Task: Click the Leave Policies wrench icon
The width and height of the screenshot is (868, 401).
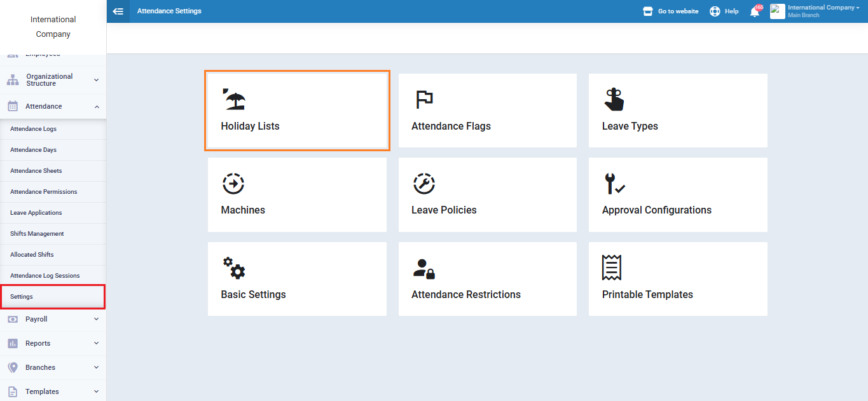Action: coord(424,184)
